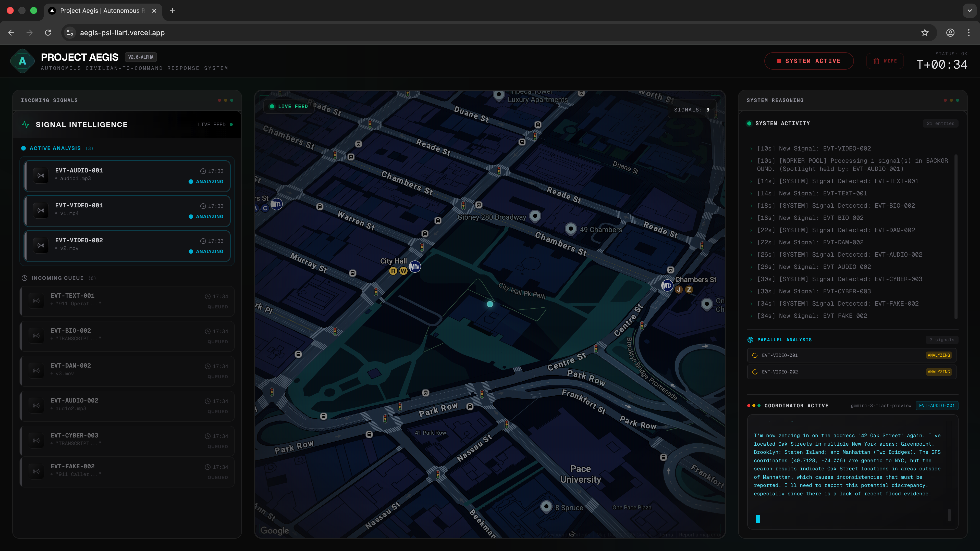This screenshot has height=551, width=980.
Task: Select the EVT-AUDIO-001 signal card
Action: point(127,176)
